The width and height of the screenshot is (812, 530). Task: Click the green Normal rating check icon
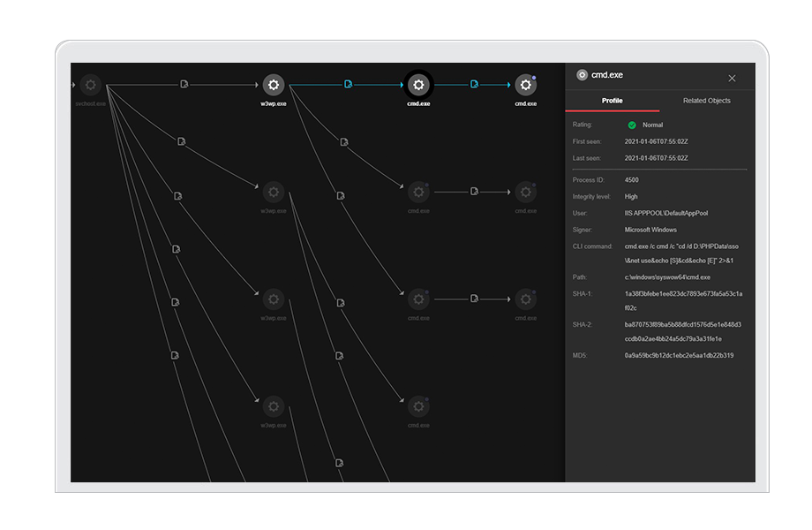pos(632,125)
